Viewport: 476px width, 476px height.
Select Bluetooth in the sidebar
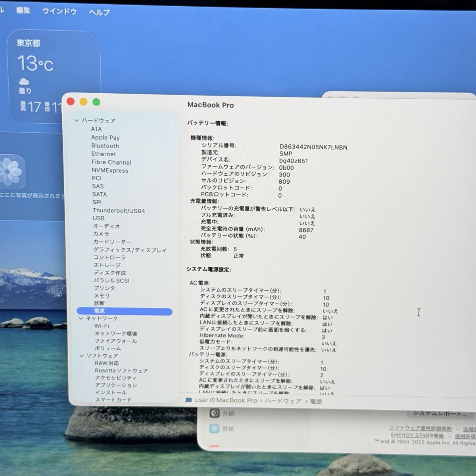(x=105, y=146)
